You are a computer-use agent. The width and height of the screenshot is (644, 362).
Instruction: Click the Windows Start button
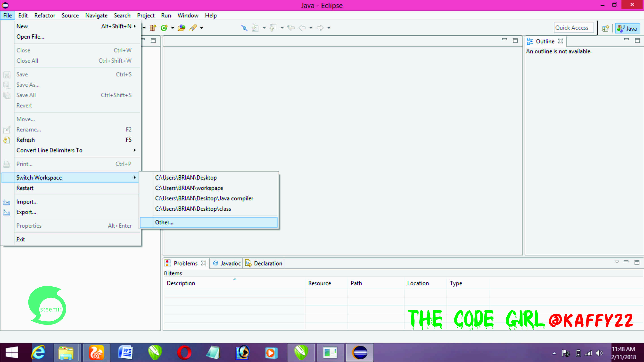(x=12, y=353)
